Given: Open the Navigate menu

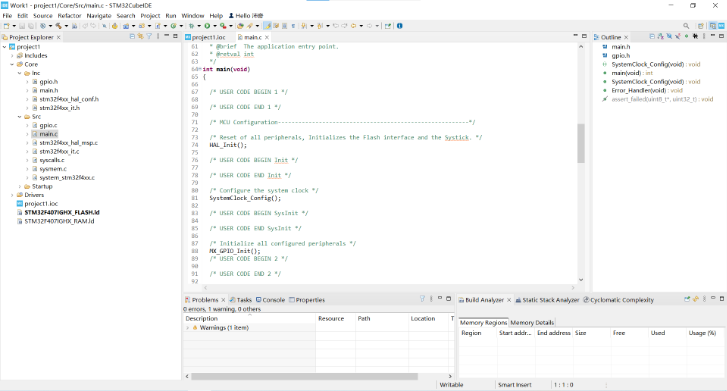Looking at the screenshot, I should coord(99,15).
